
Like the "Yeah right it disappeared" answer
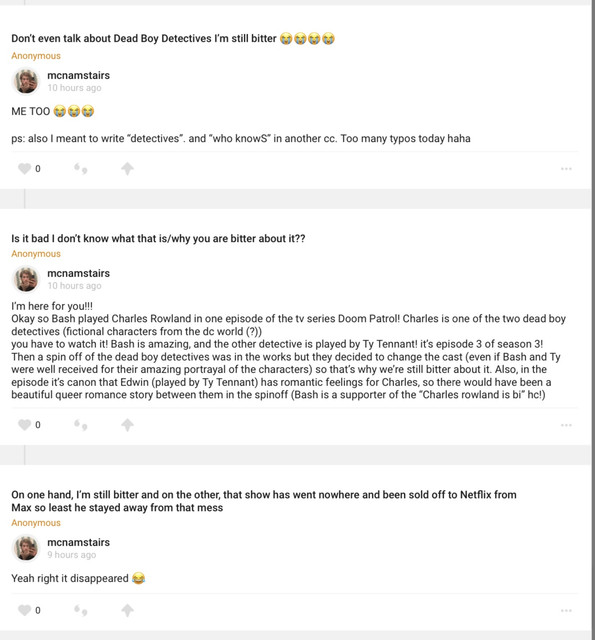pos(24,610)
